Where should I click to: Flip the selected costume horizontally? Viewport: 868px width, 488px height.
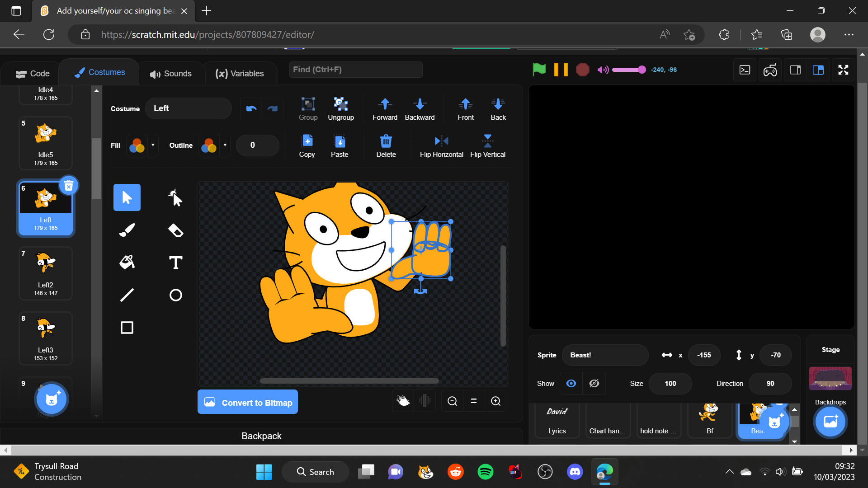441,145
